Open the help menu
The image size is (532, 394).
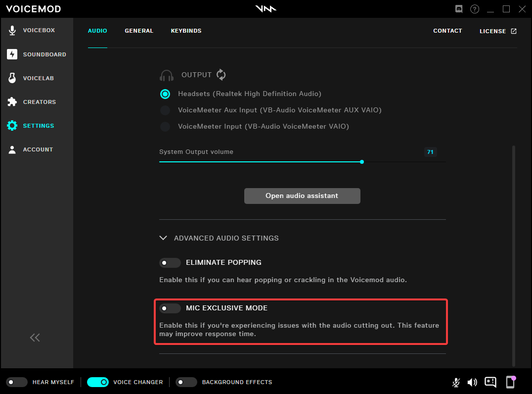(475, 9)
